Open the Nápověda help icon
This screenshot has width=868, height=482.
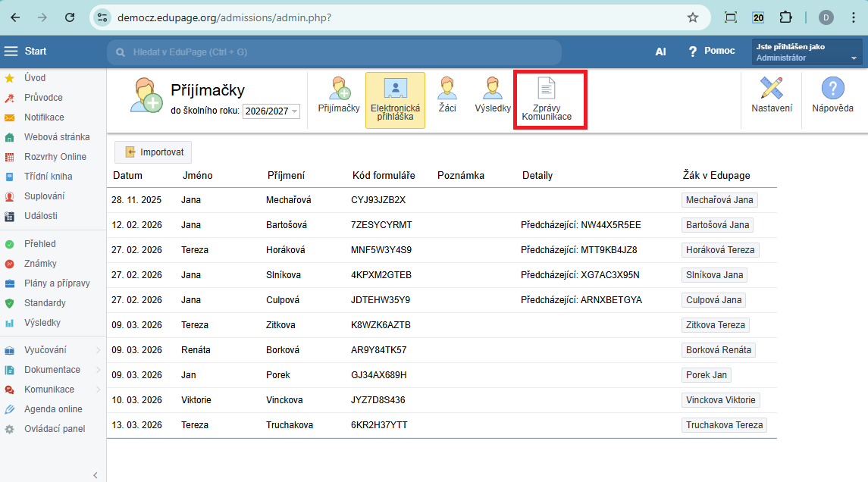coord(832,95)
